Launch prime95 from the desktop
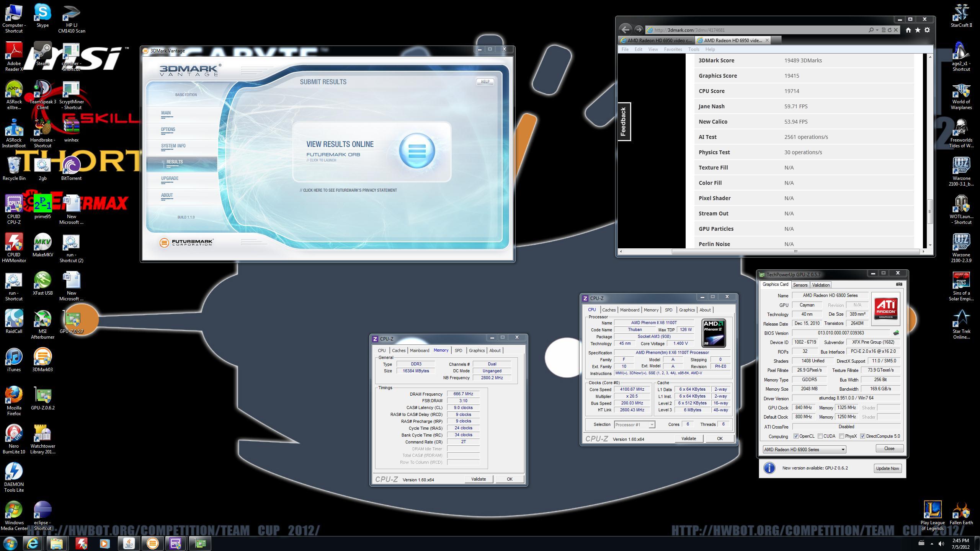980x551 pixels. [42, 207]
